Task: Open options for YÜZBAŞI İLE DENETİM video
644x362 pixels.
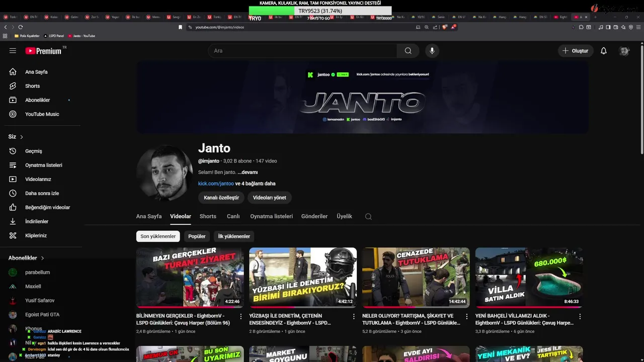Action: pyautogui.click(x=353, y=317)
